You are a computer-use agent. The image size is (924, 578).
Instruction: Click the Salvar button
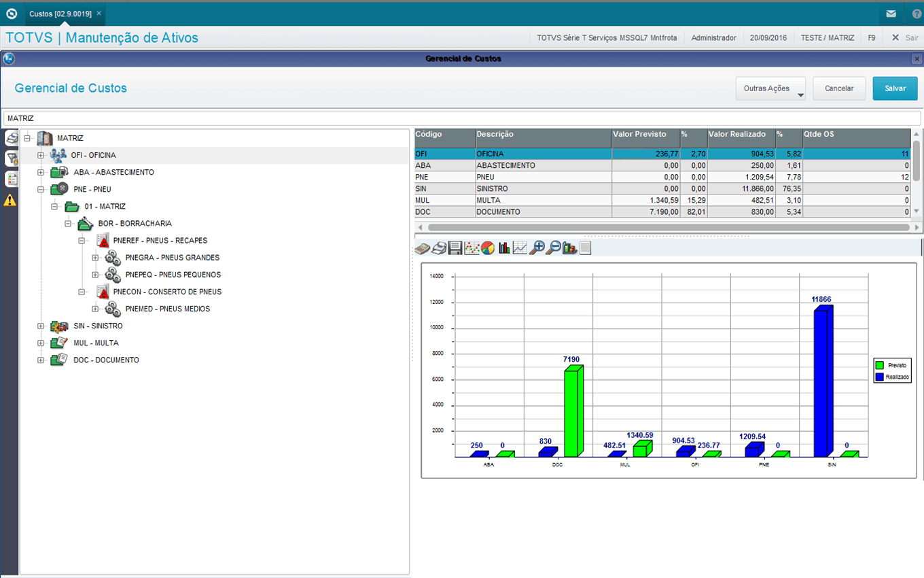(895, 88)
